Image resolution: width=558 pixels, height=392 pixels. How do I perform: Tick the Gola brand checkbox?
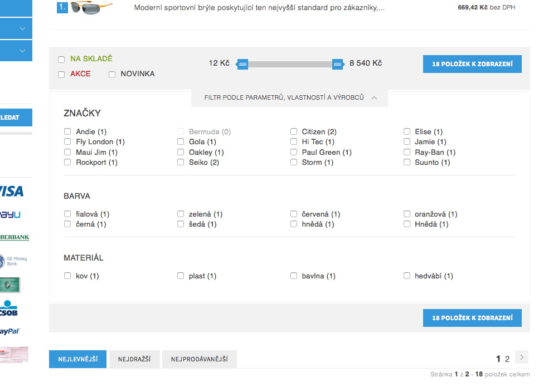pos(181,141)
